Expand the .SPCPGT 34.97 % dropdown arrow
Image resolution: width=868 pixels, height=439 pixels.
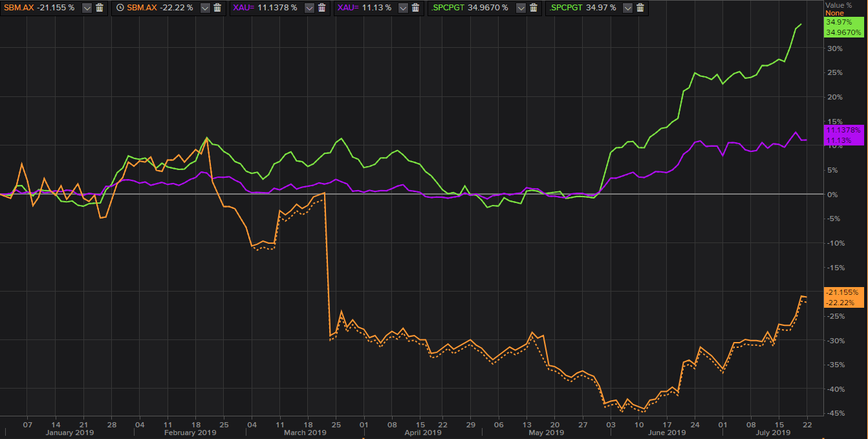(x=627, y=8)
